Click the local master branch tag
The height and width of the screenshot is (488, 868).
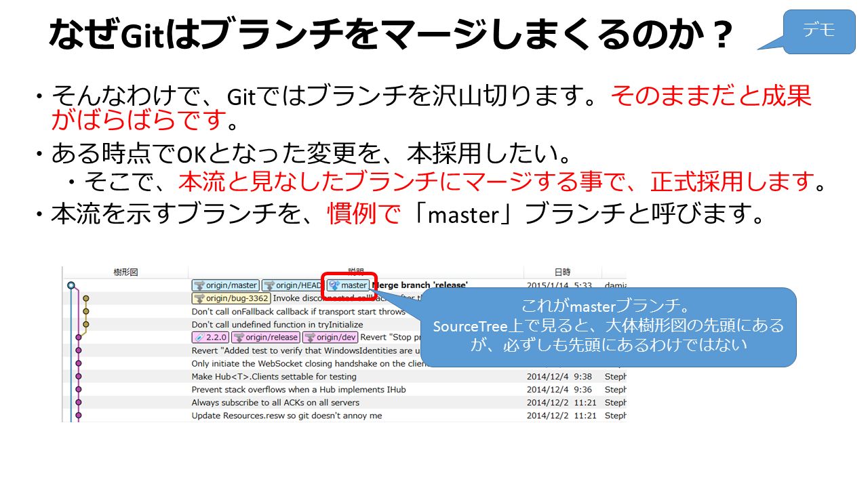coord(348,285)
